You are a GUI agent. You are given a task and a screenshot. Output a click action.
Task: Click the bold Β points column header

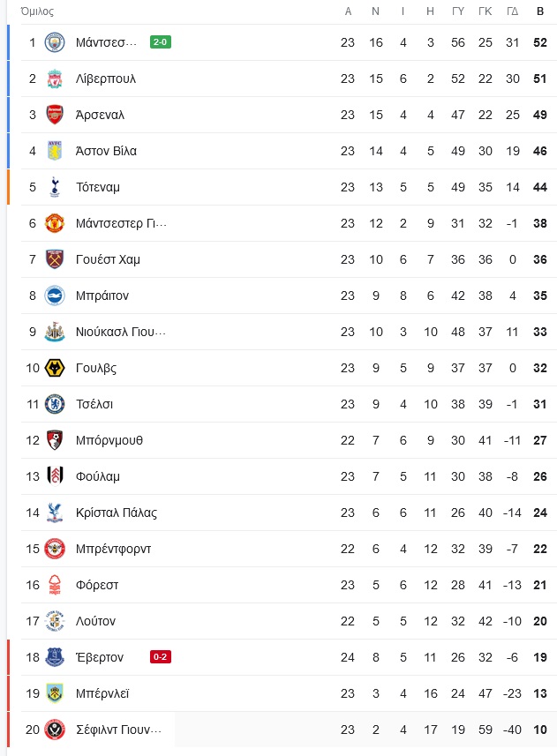540,11
